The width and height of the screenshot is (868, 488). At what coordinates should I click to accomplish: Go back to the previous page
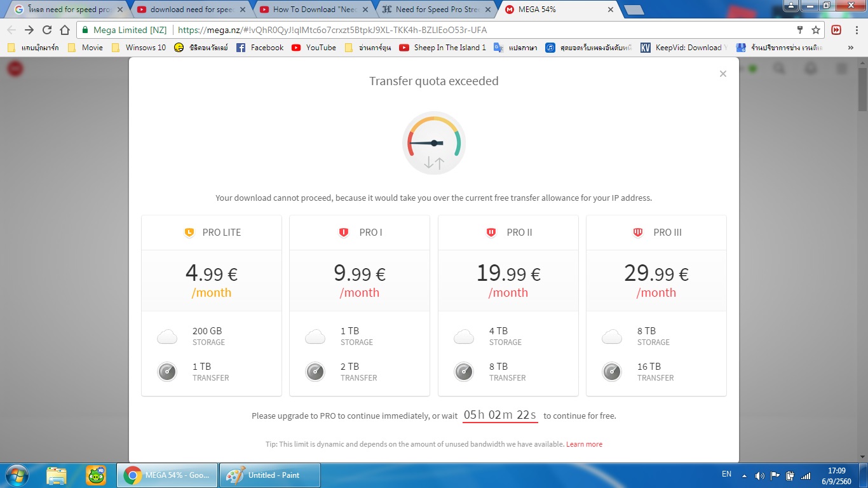(11, 30)
